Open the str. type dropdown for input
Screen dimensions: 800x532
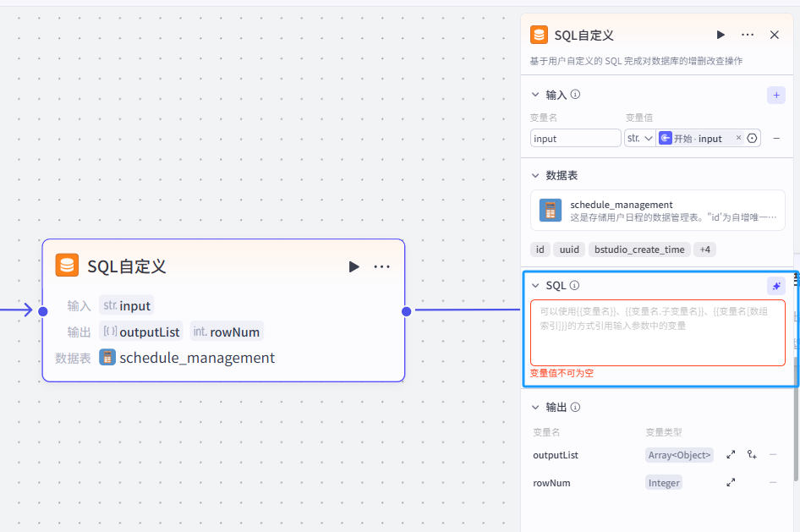639,138
